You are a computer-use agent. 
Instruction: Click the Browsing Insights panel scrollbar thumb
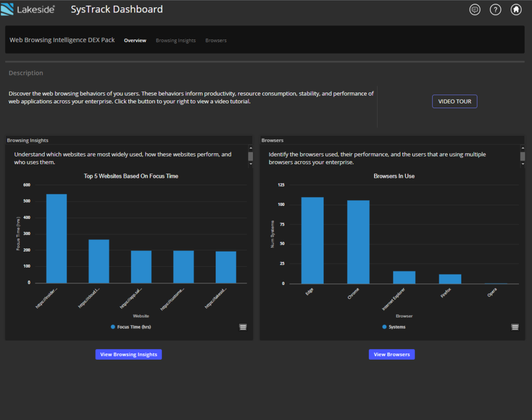click(251, 156)
